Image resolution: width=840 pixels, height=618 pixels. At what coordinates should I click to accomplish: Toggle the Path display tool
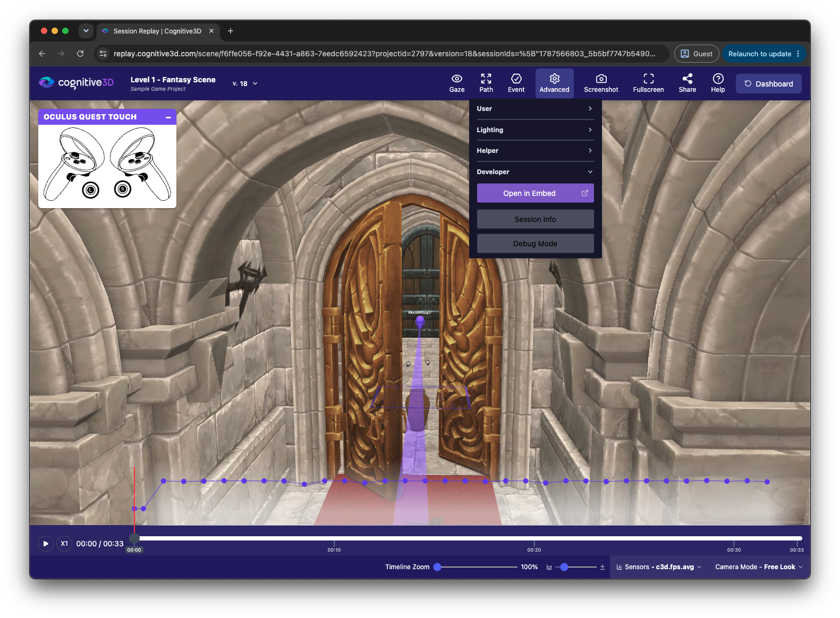[x=486, y=83]
